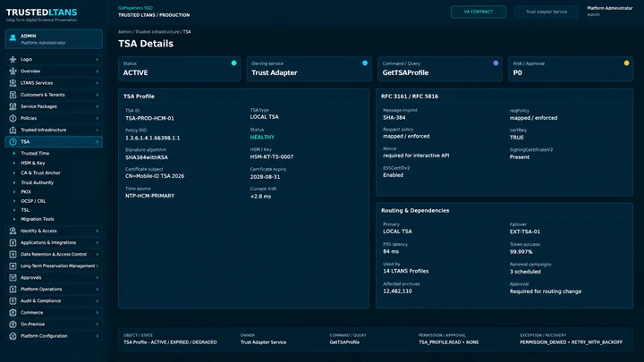644x362 pixels.
Task: Click the Risk / Approval indicator dot
Action: 626,63
